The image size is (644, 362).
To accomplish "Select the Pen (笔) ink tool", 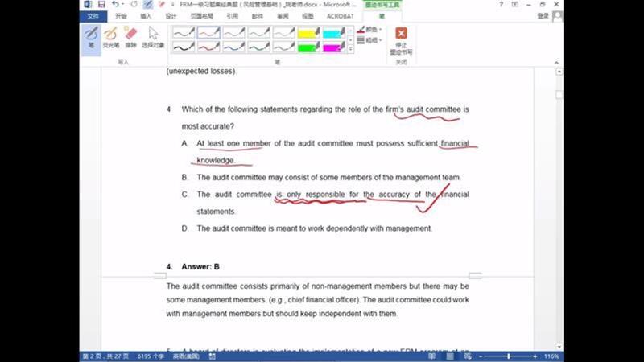I will click(91, 37).
